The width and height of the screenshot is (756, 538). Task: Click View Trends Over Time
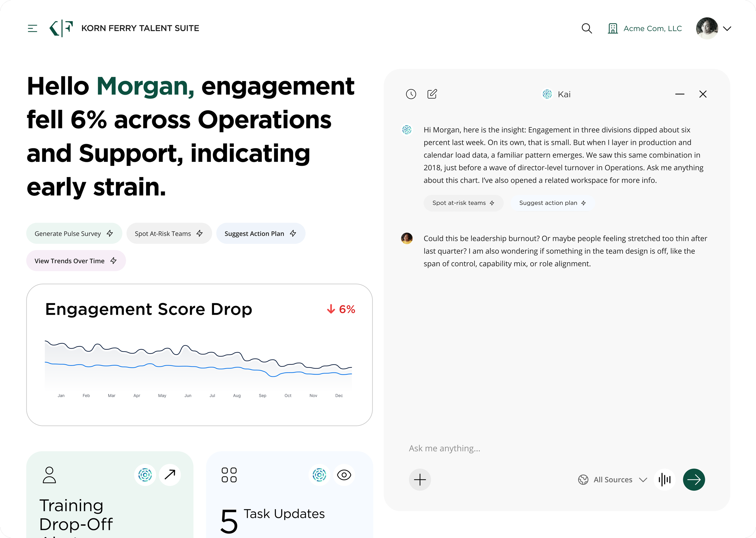(x=76, y=261)
